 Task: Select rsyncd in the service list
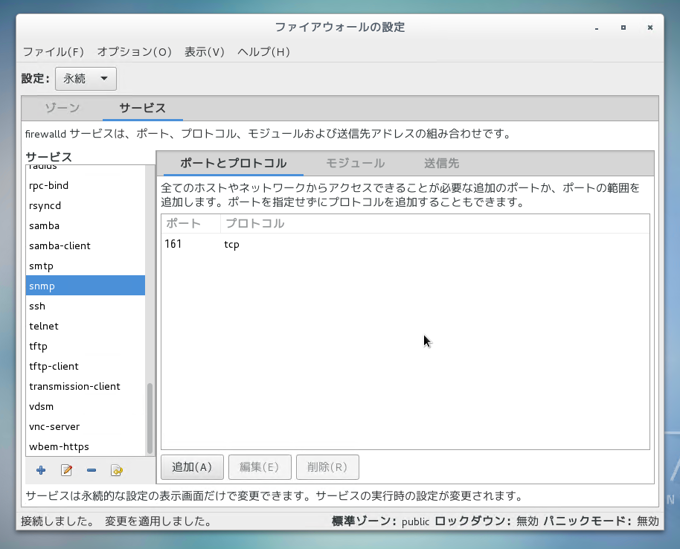coord(85,206)
